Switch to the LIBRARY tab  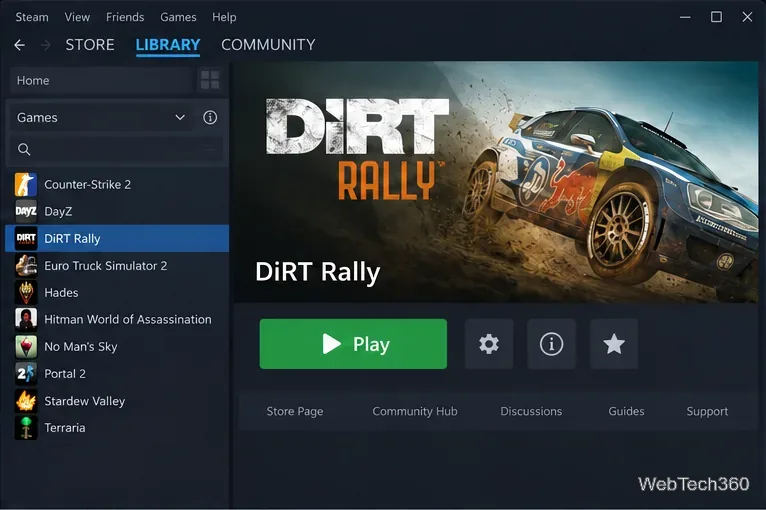[168, 45]
